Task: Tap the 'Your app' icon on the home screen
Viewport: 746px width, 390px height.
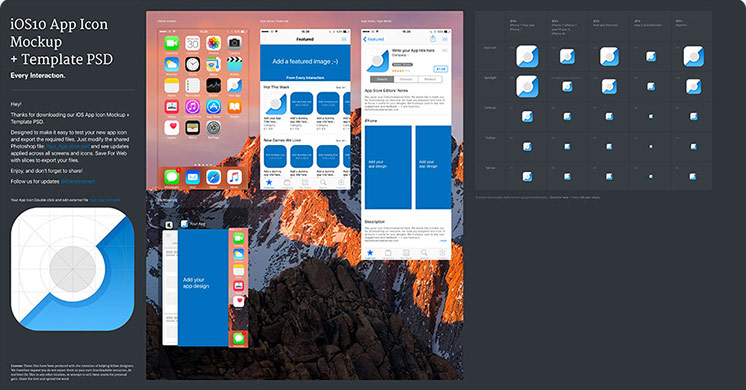Action: point(234,86)
